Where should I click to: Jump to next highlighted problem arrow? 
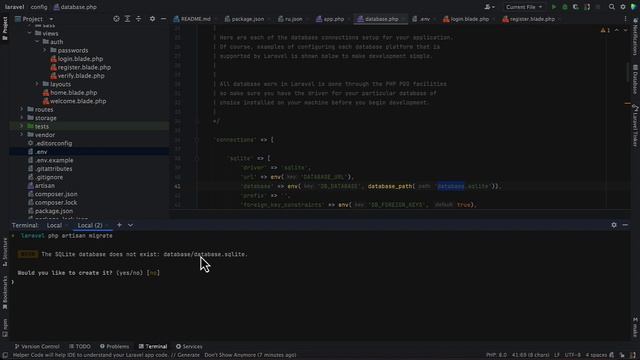625,30
